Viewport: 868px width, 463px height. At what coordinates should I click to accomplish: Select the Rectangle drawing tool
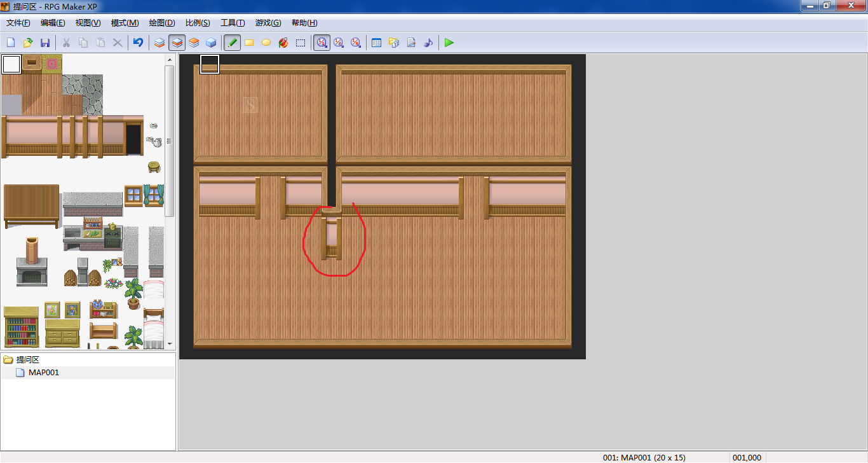tap(250, 43)
